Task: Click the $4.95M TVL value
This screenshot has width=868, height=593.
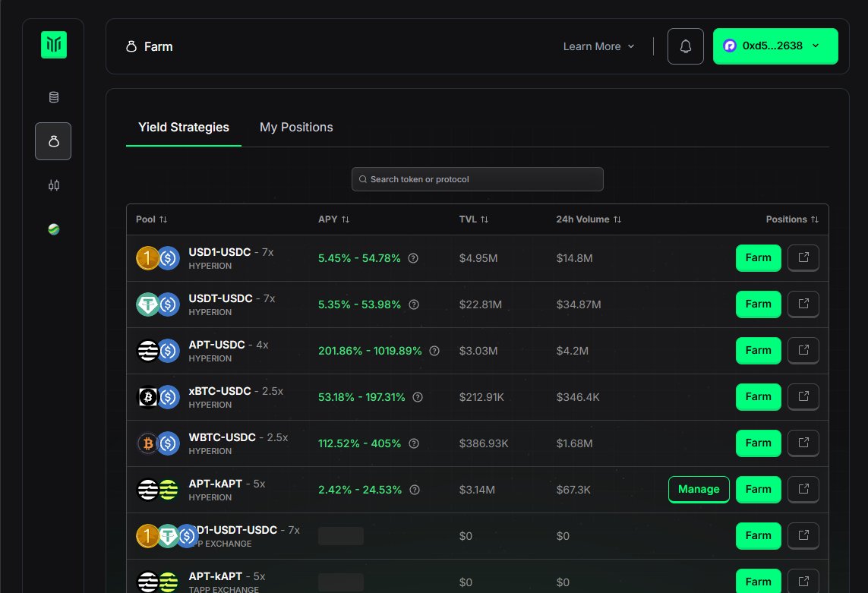Action: coord(478,258)
